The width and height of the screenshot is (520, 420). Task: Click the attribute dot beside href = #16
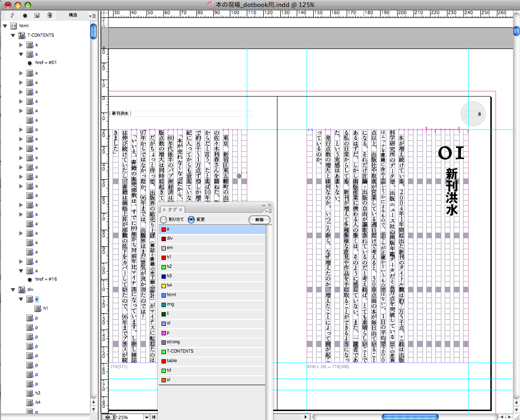click(x=30, y=279)
